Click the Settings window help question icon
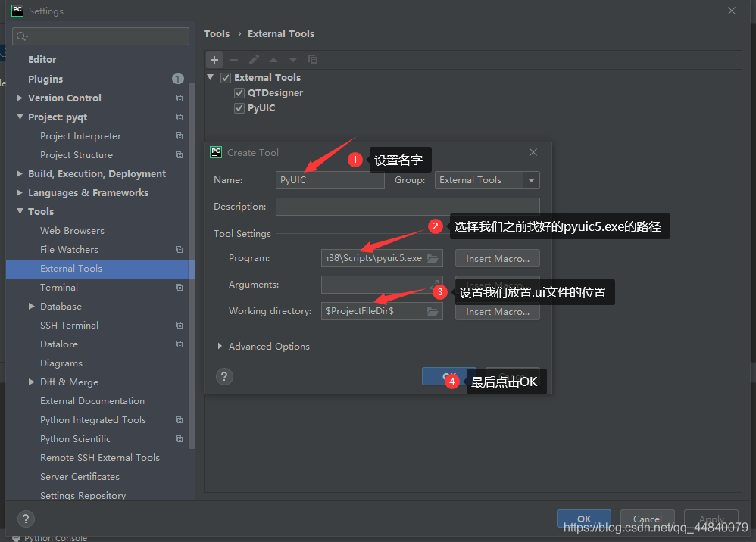 tap(26, 519)
